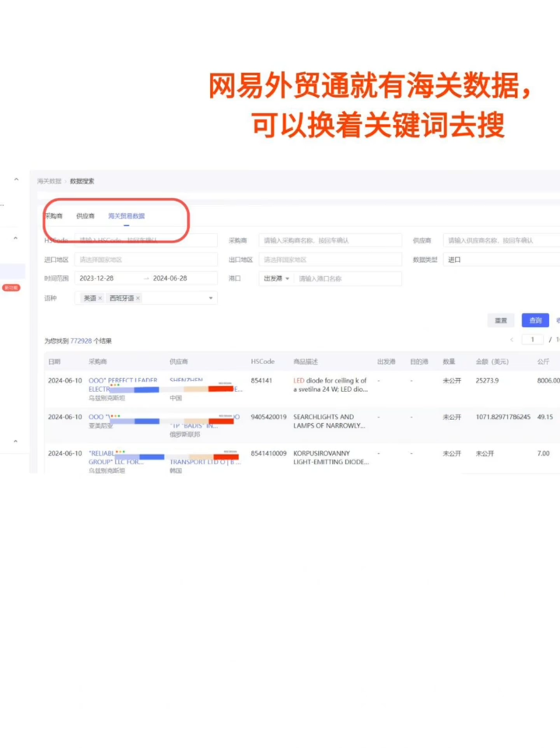
Task: Open the 语种 language dropdown arrow
Action: pyautogui.click(x=211, y=298)
